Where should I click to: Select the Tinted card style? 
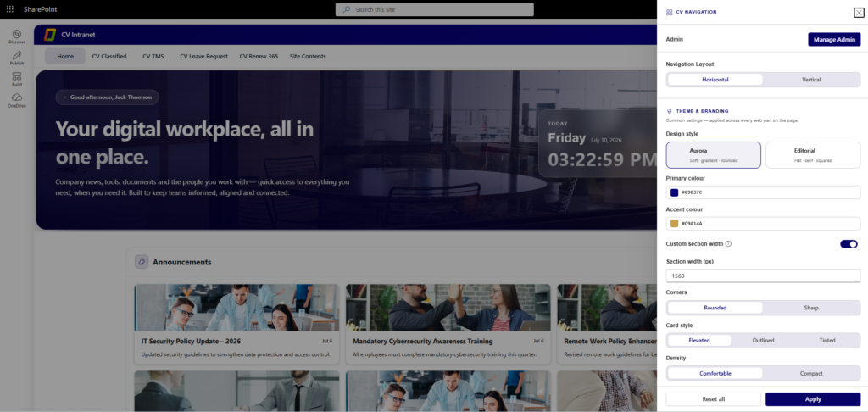click(827, 341)
